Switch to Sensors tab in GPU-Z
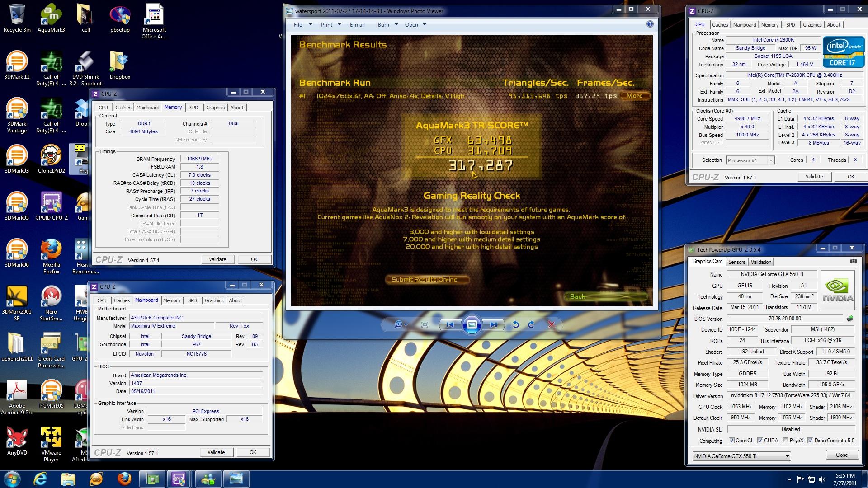 [x=736, y=262]
